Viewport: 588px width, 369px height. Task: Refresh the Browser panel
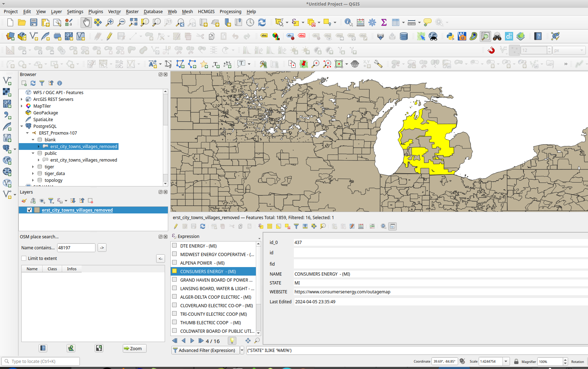[33, 83]
